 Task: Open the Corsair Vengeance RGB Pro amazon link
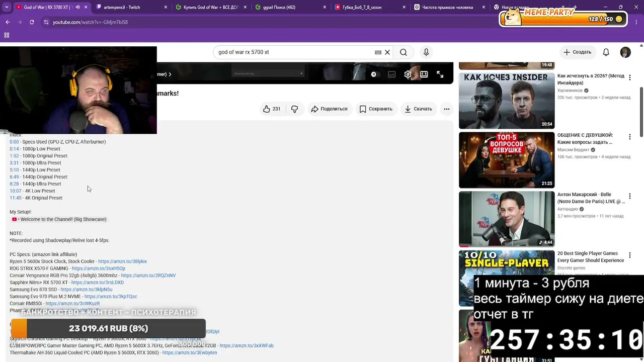point(148,276)
